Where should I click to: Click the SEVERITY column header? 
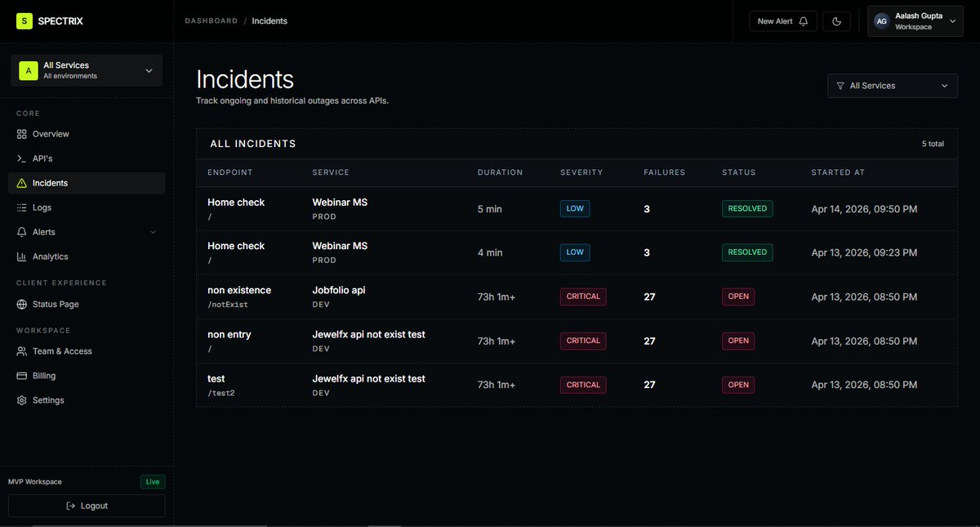click(581, 172)
